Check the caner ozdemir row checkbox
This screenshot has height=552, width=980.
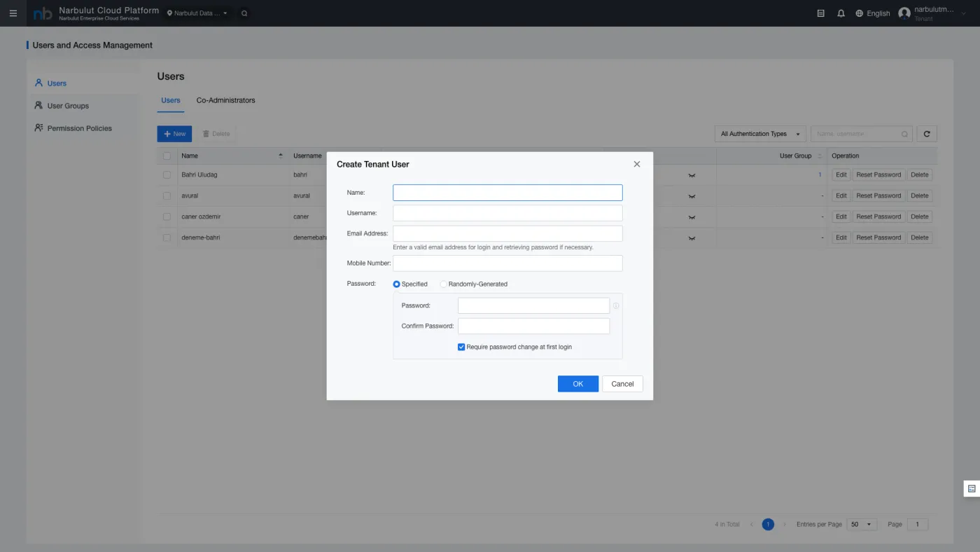167,217
